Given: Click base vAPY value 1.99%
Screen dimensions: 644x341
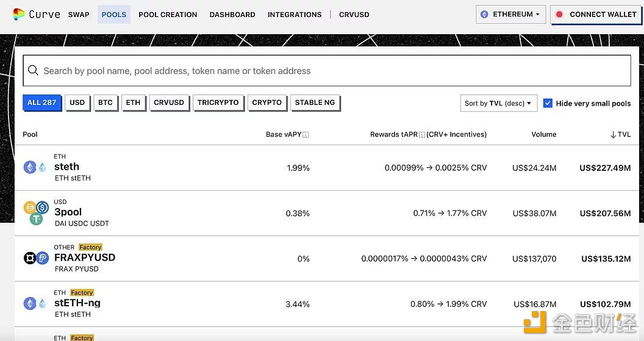Looking at the screenshot, I should 298,168.
